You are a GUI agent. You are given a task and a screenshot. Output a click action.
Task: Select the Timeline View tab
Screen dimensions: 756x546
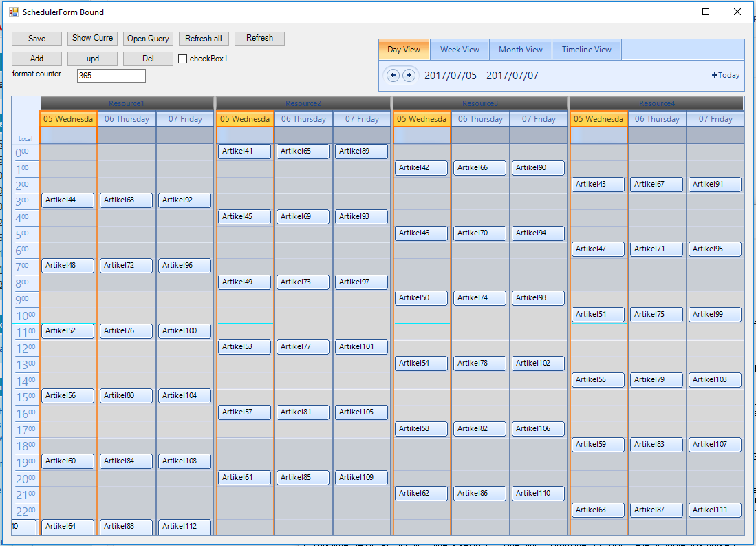(586, 49)
